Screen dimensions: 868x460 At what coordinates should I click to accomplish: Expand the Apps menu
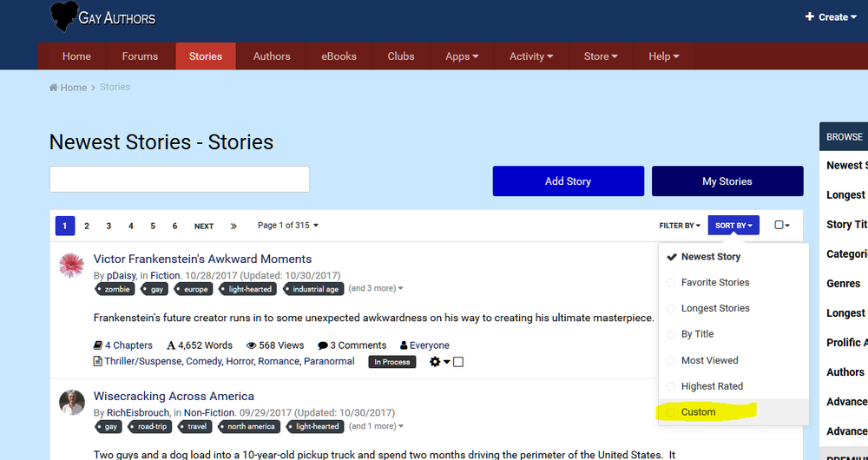coord(463,56)
